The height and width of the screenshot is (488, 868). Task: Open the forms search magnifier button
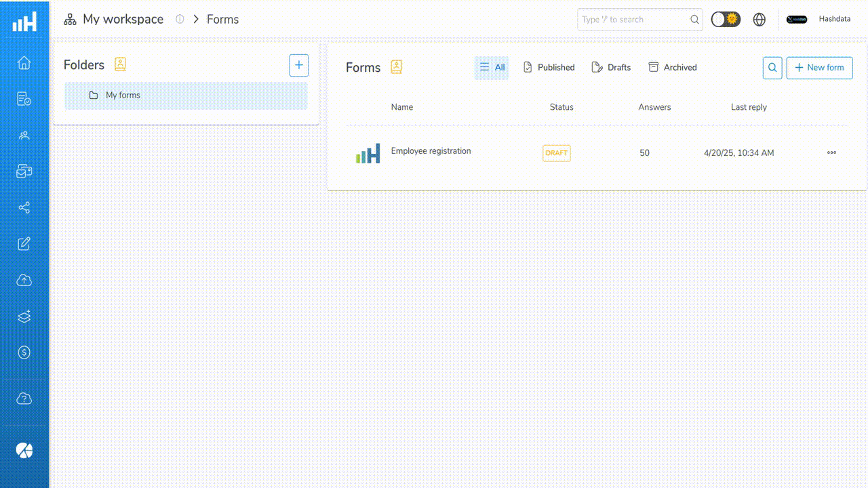tap(772, 68)
